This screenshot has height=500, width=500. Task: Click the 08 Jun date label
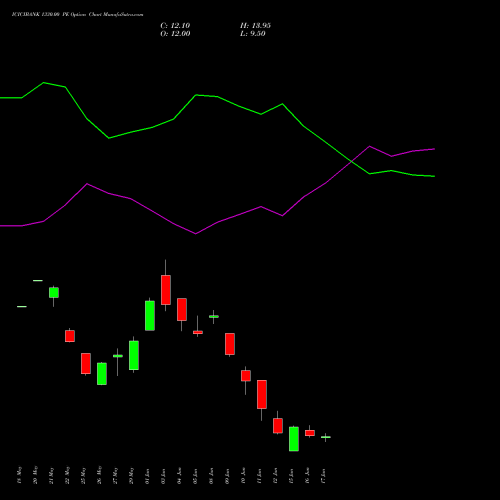pos(211,476)
